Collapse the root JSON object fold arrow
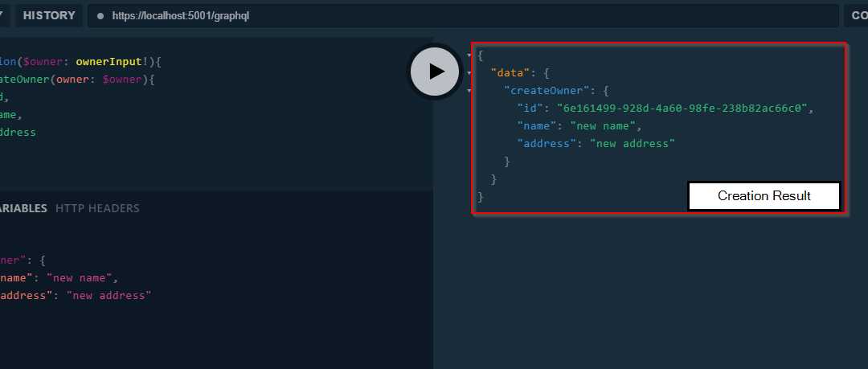868x369 pixels. [x=469, y=55]
